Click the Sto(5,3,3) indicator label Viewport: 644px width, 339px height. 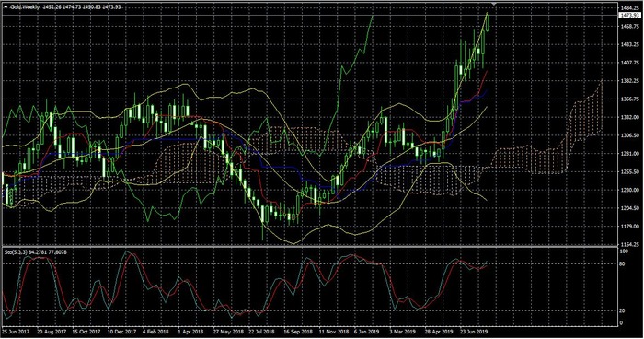point(16,251)
